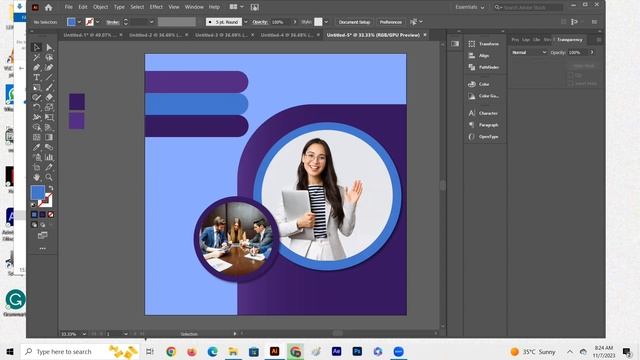
Task: Toggle the Invert Mask checkbox
Action: point(571,83)
